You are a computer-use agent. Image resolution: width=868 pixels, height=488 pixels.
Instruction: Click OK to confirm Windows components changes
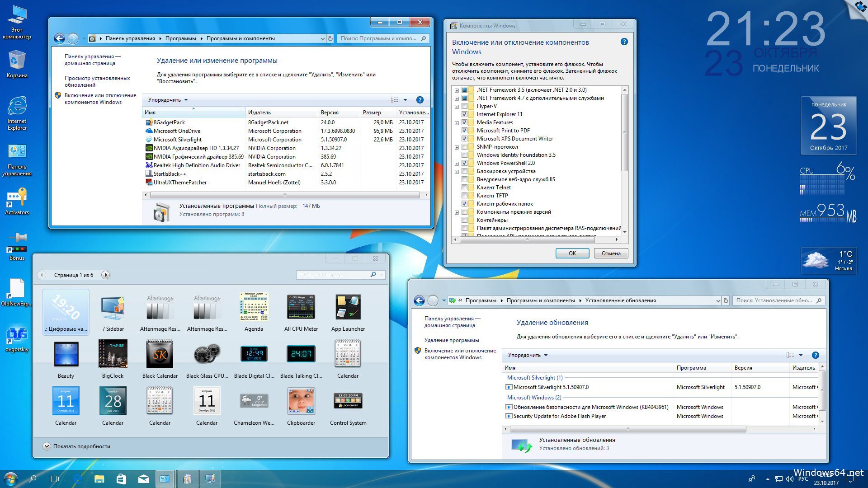click(571, 253)
